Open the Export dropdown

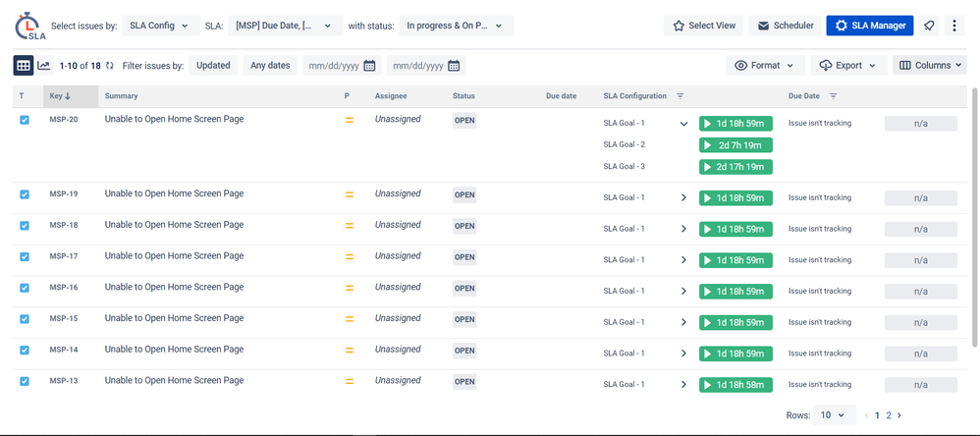click(848, 65)
